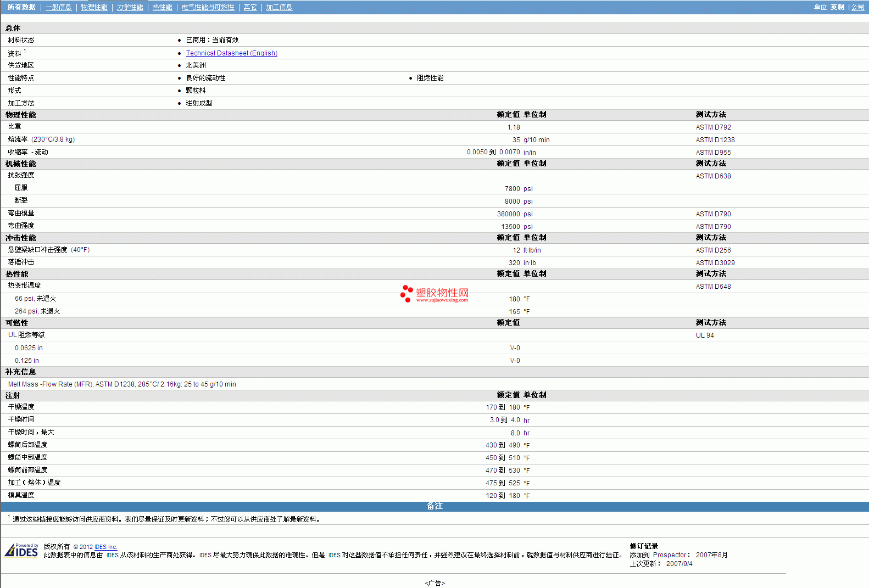Open the Technical Datasheet (English) link
This screenshot has width=869, height=588.
231,53
